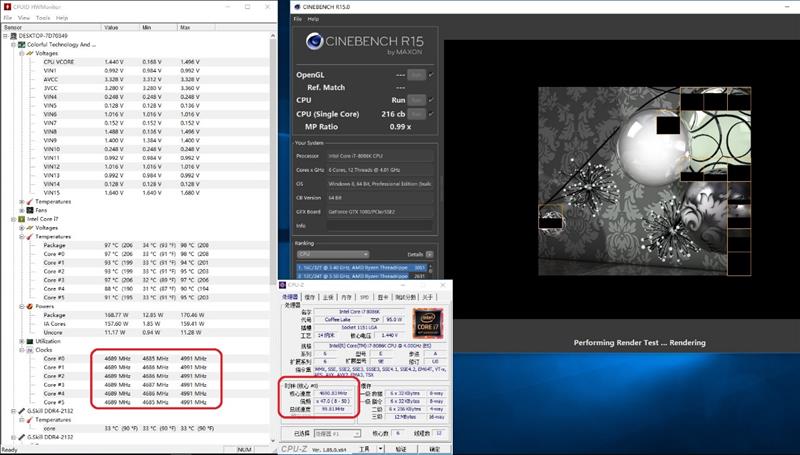Click the HWMonitor vertical scrollbar
The image size is (800, 455).
pyautogui.click(x=272, y=238)
